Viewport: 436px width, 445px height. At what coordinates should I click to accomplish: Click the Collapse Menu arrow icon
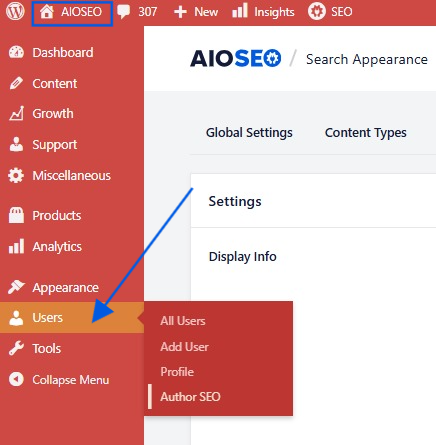[16, 379]
